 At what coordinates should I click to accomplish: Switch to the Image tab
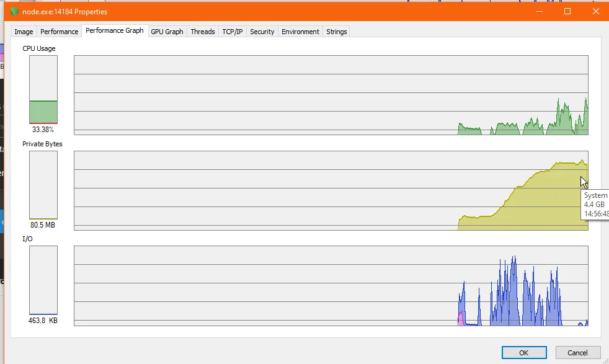pyautogui.click(x=24, y=32)
